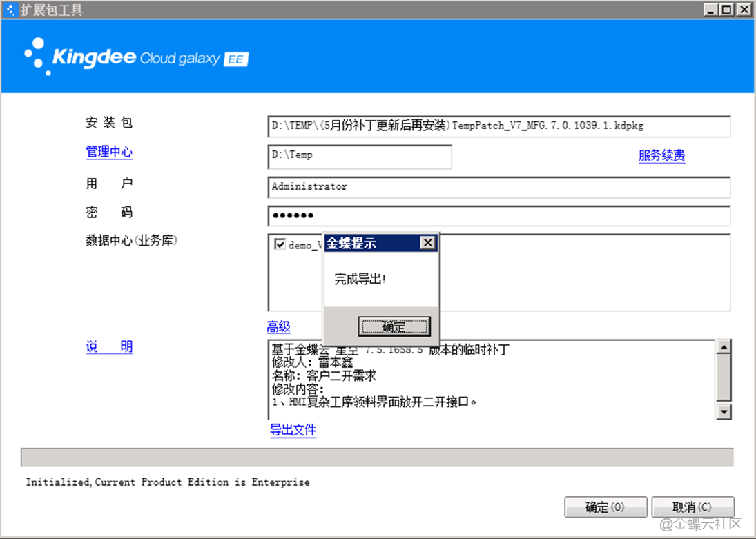Screen dimensions: 756x539
Task: Click the 安装包 path input field
Action: point(499,126)
